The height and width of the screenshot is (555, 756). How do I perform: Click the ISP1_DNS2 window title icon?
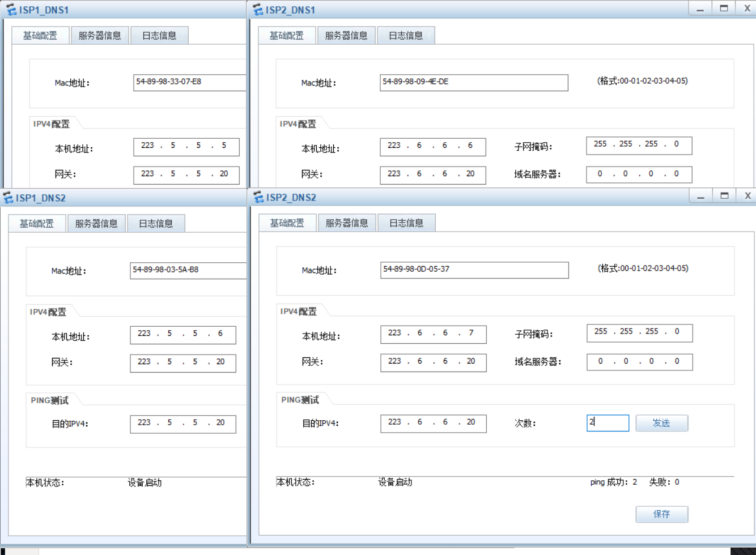[8, 198]
